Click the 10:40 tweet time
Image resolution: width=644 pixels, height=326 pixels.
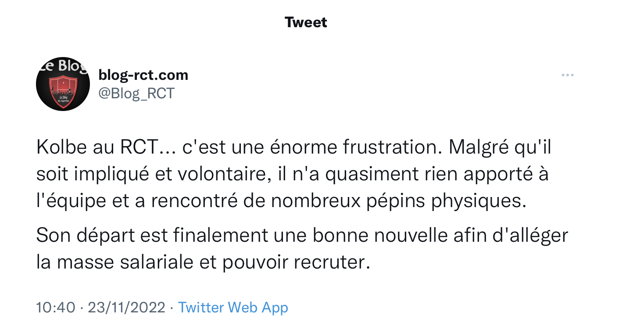tap(56, 308)
